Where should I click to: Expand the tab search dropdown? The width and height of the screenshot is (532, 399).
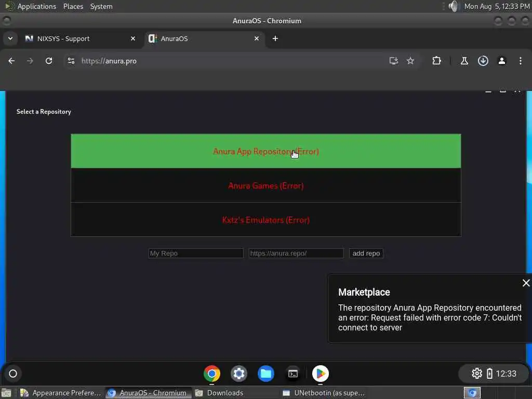click(10, 38)
